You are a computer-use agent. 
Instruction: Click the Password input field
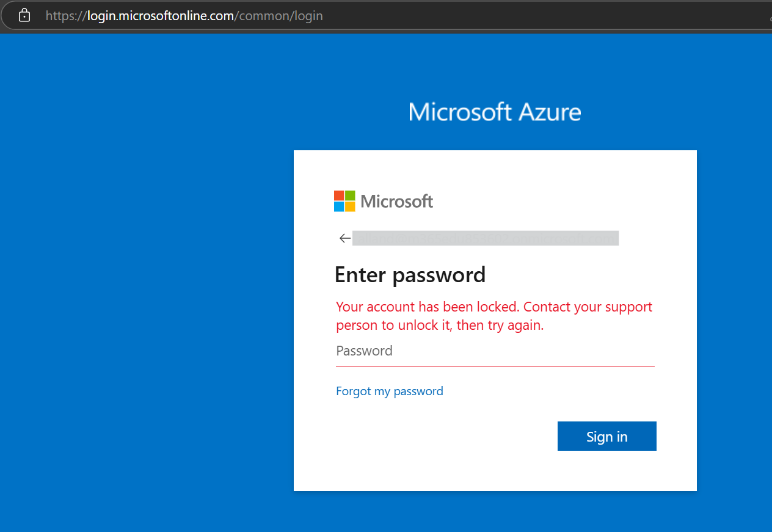tap(495, 351)
